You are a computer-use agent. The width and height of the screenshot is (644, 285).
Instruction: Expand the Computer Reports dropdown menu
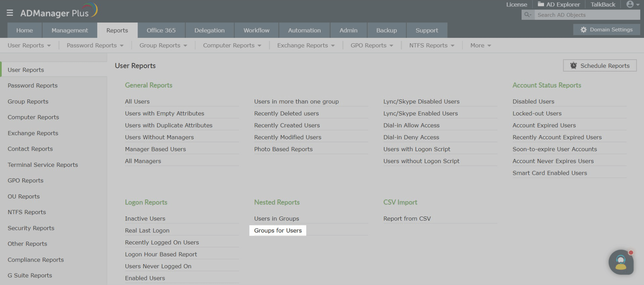click(232, 45)
